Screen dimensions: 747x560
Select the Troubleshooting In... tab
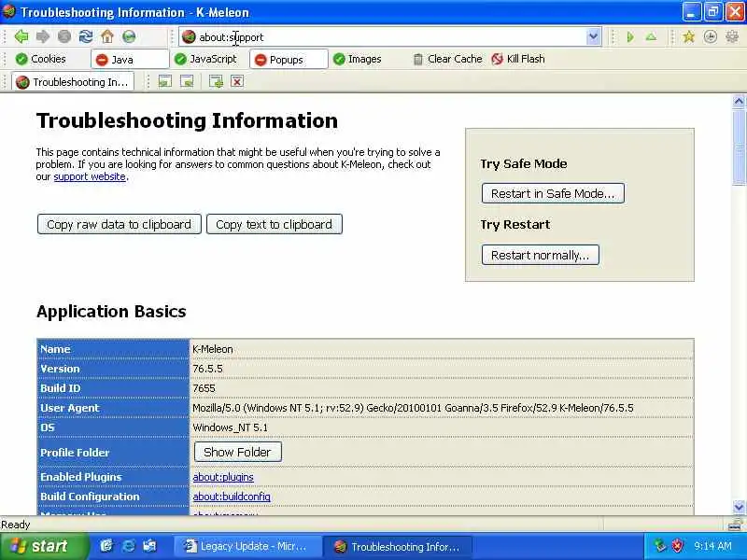coord(73,82)
